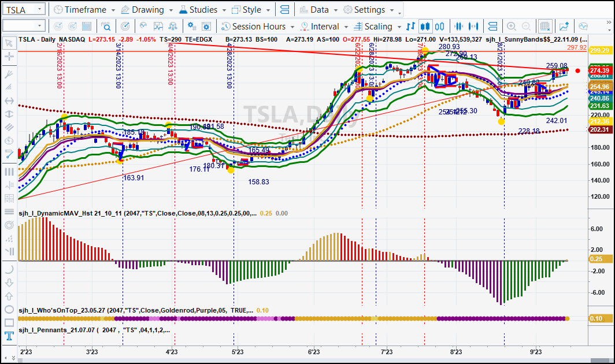
Task: Select the pitchfork drawing tool
Action: [9, 74]
